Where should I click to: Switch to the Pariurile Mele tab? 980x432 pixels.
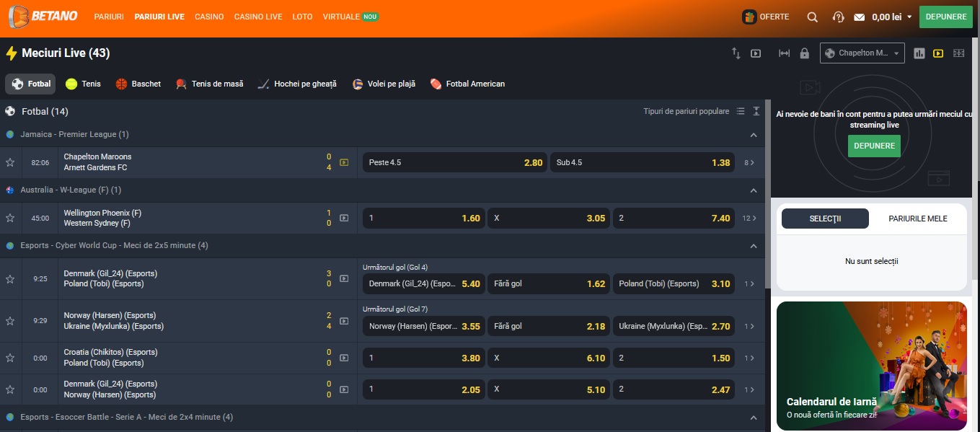point(918,219)
